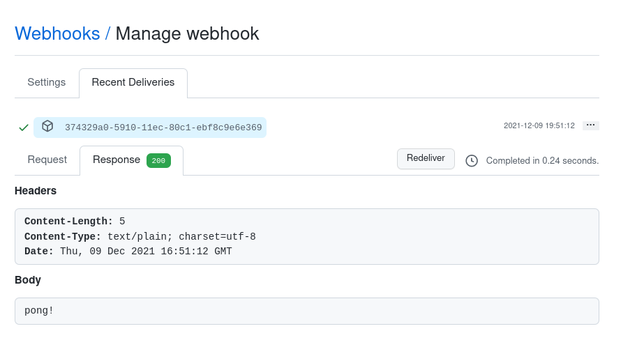Click the clock icon beside completion time
This screenshot has height=347, width=644.
click(472, 160)
